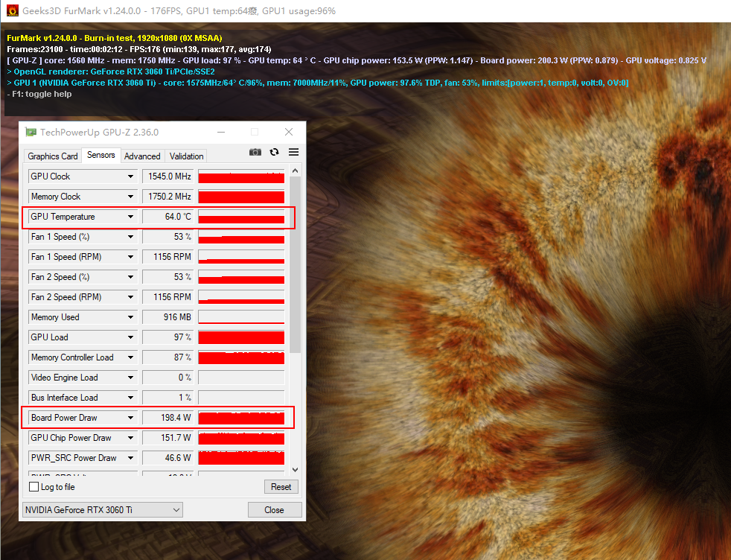Enable the Log to file checkbox
731x560 pixels.
click(34, 487)
